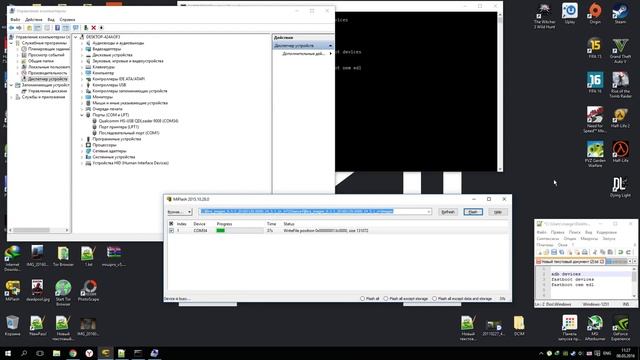Expand the Процессоры device node
The image size is (640, 360).
tap(82, 145)
